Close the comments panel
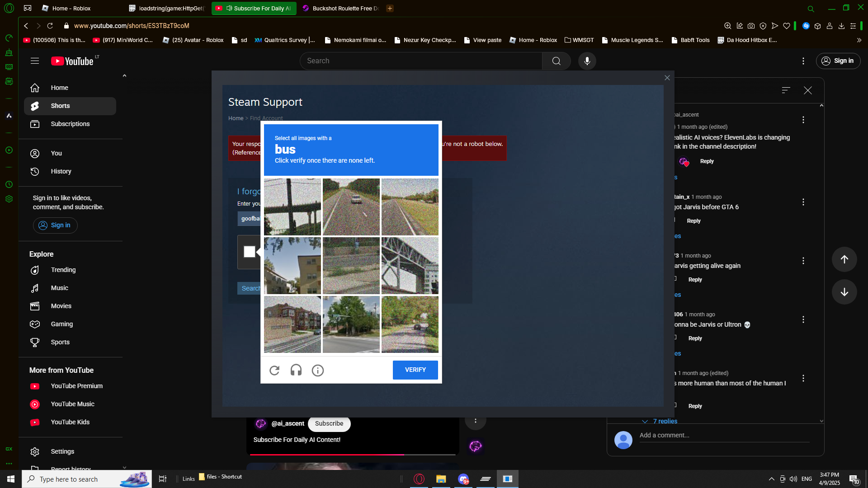 [x=808, y=90]
